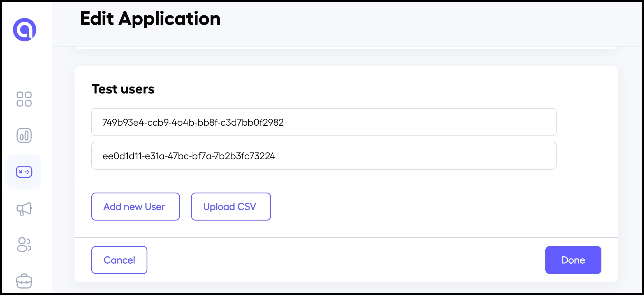Select the gamepad applications icon
The height and width of the screenshot is (295, 644).
24,172
